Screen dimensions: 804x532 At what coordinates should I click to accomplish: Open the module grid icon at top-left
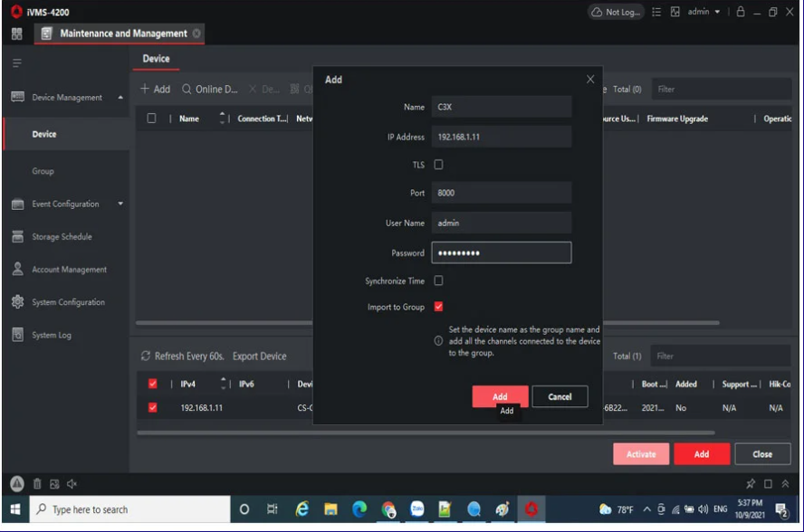[x=16, y=33]
